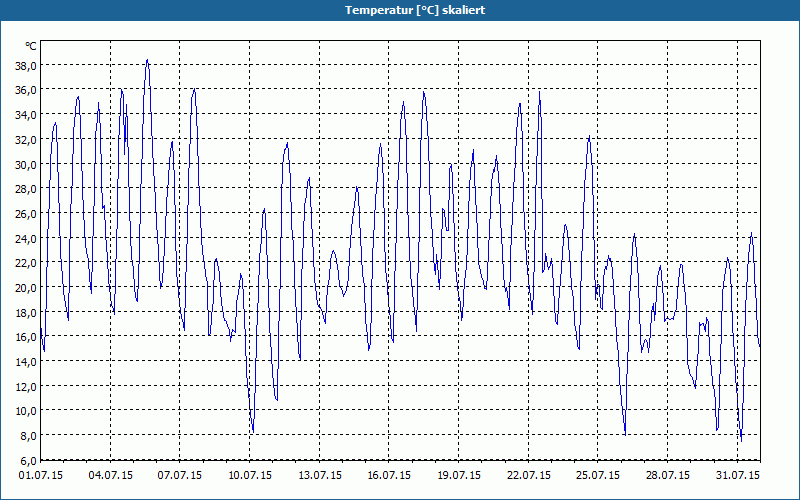Image resolution: width=800 pixels, height=500 pixels.
Task: Click the 34,0 y-axis value
Action: pos(26,115)
